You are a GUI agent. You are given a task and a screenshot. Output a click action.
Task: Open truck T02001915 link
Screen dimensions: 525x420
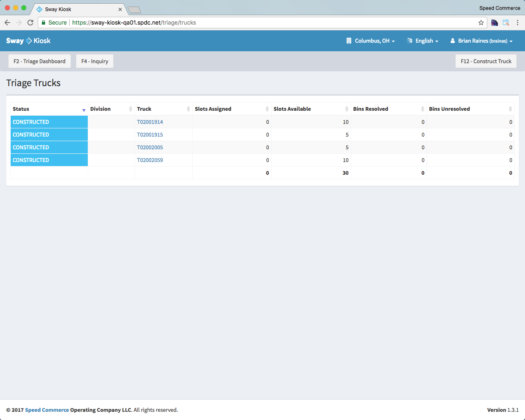150,135
